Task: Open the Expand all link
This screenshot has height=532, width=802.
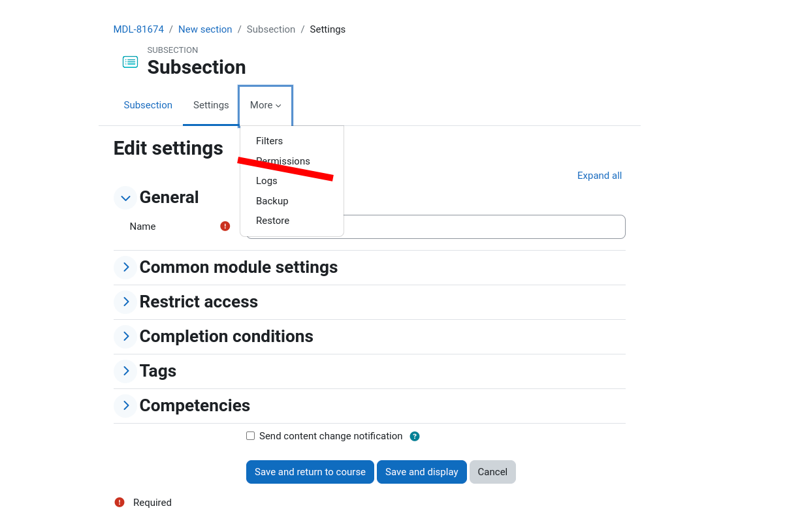Action: [x=600, y=176]
